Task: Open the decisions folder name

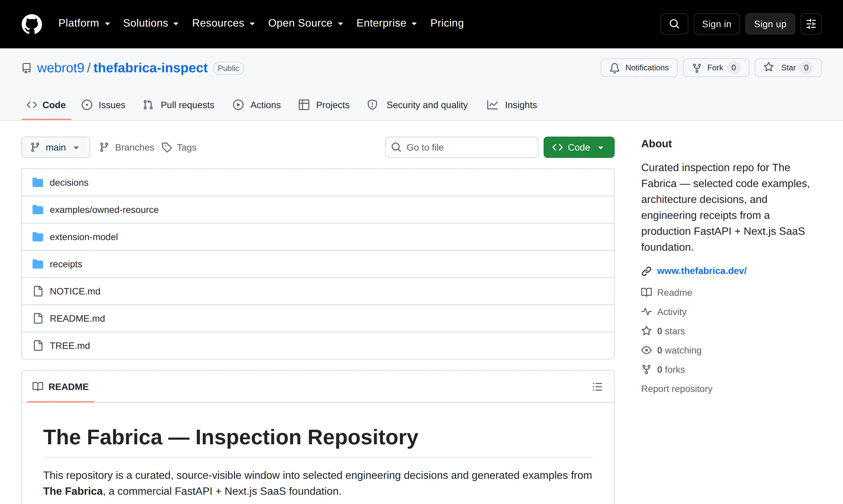Action: [69, 183]
